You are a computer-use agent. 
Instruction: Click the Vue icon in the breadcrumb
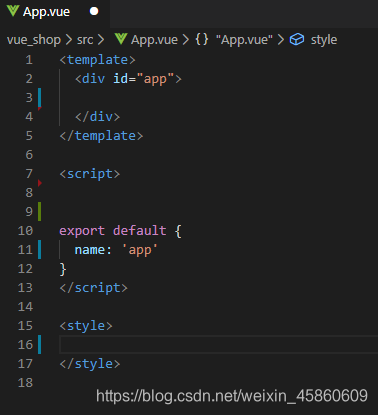pos(121,39)
